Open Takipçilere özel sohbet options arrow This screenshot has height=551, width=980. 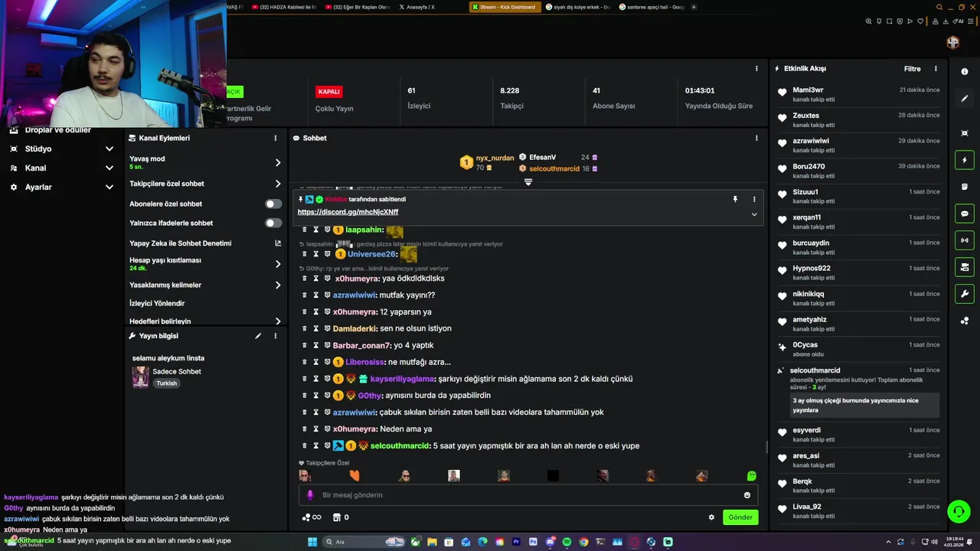point(277,184)
